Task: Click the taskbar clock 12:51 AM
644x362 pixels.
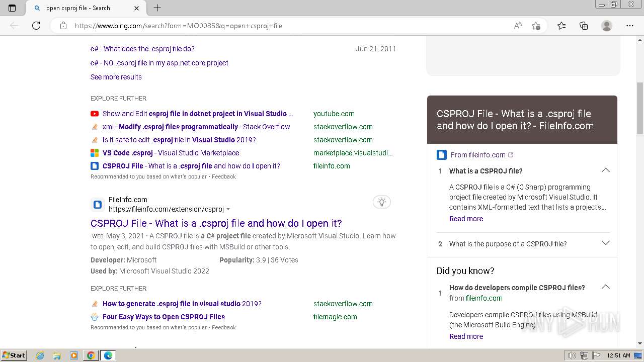Action: (619, 355)
